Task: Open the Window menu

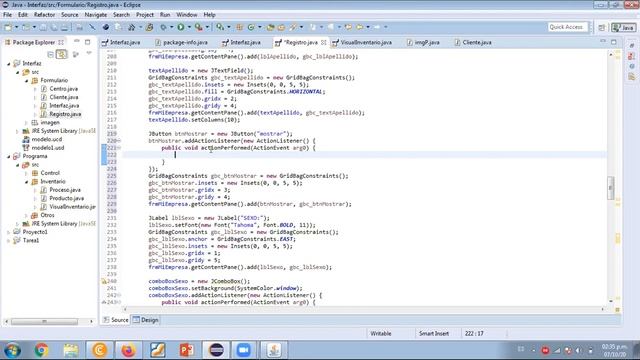Action: pyautogui.click(x=187, y=15)
